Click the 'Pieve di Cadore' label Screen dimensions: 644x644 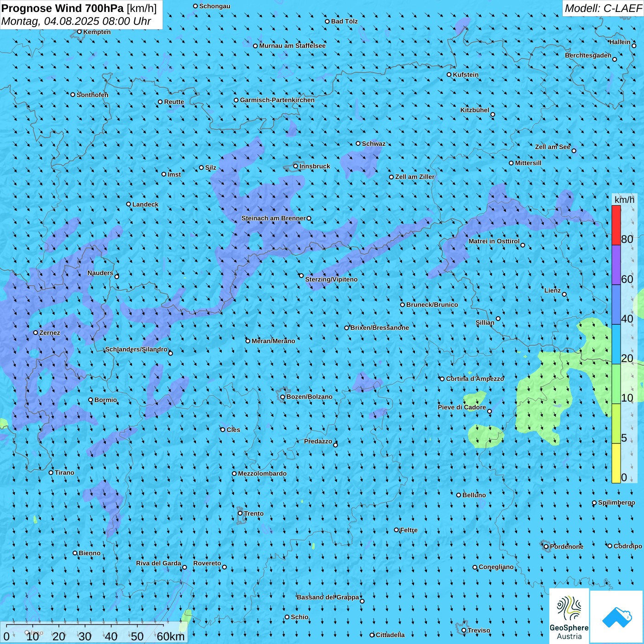point(462,407)
